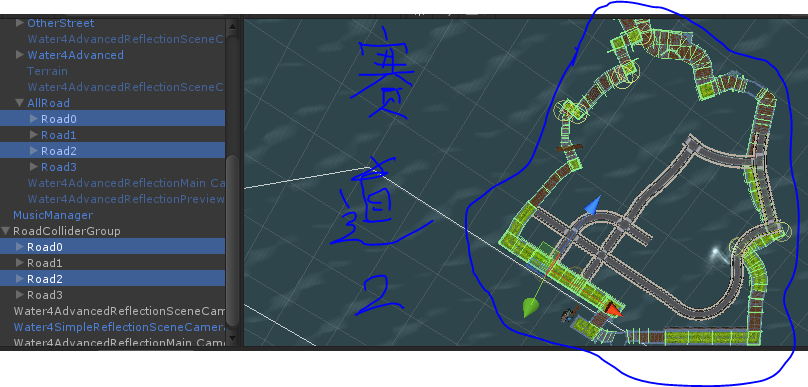Expand arrow of Road2 under RoadColliderGroup
Image resolution: width=808 pixels, height=387 pixels.
20,279
